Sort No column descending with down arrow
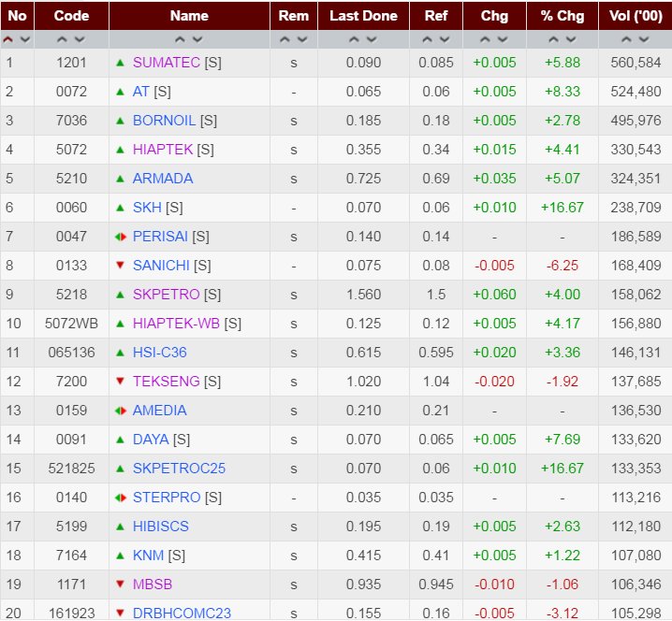Screen dimensions: 672x621 point(25,40)
